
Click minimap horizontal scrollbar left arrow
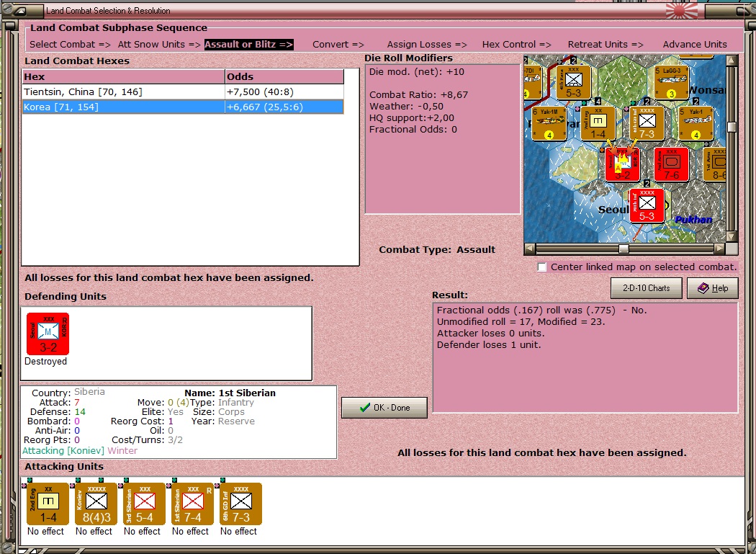click(530, 249)
